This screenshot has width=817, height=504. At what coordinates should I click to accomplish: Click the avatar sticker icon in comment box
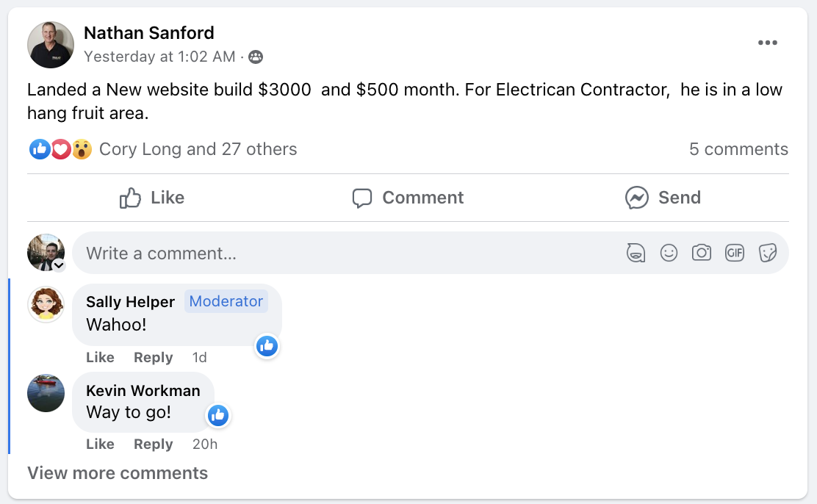[x=636, y=253]
